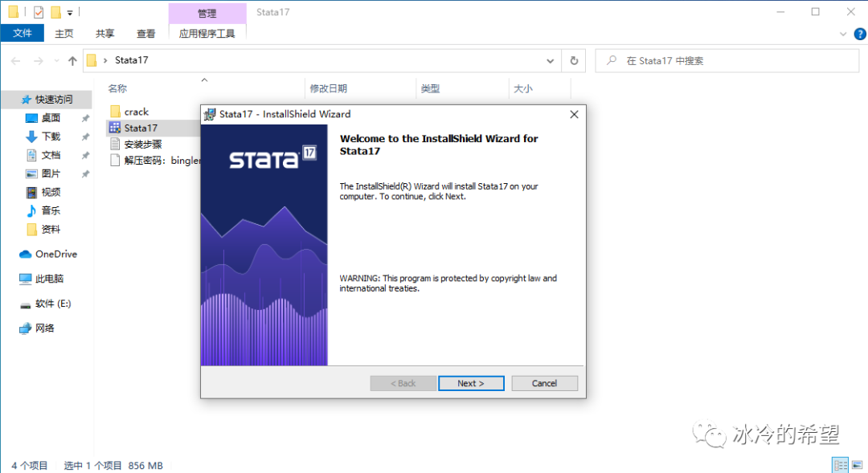Screen dimensions: 868x473
Task: Open the 应用程序工具 tab
Action: (x=207, y=34)
